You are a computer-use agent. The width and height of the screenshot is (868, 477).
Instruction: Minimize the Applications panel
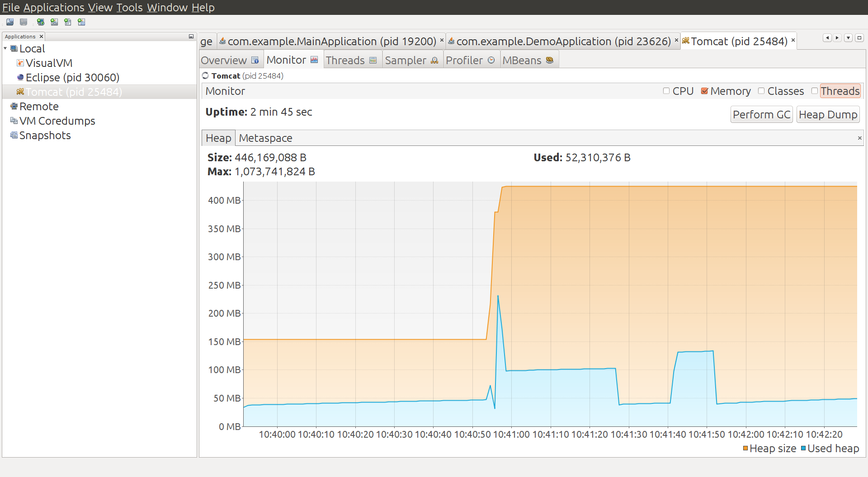[191, 37]
